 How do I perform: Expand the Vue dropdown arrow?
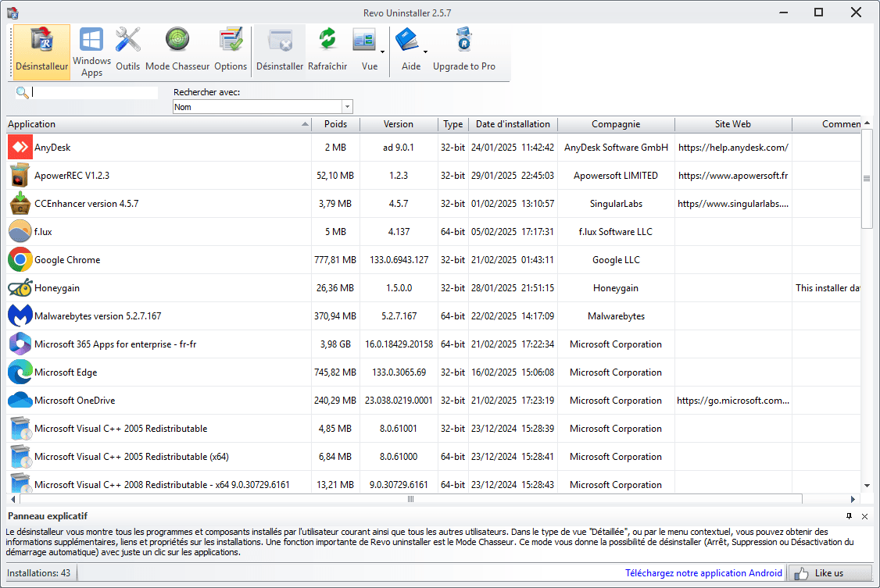(383, 52)
